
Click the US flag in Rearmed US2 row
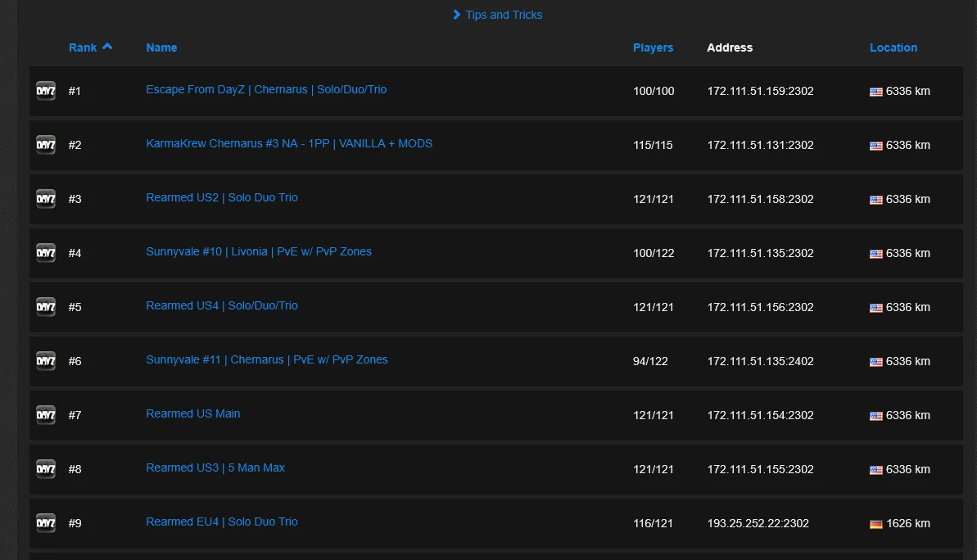[876, 200]
